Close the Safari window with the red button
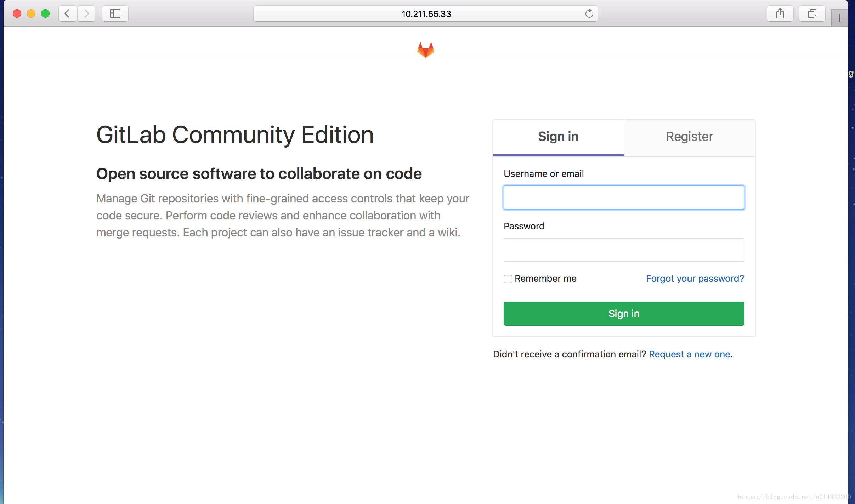The image size is (855, 504). [17, 14]
